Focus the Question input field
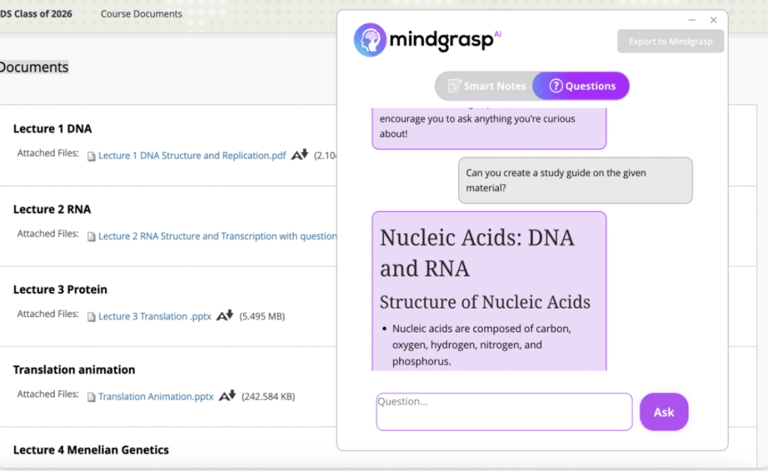The image size is (768, 471). pyautogui.click(x=504, y=411)
